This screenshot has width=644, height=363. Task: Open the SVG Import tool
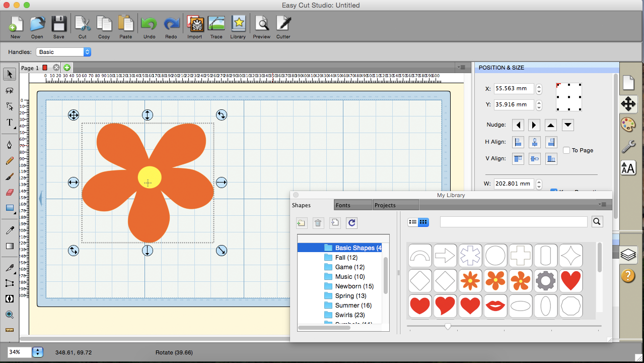click(194, 24)
